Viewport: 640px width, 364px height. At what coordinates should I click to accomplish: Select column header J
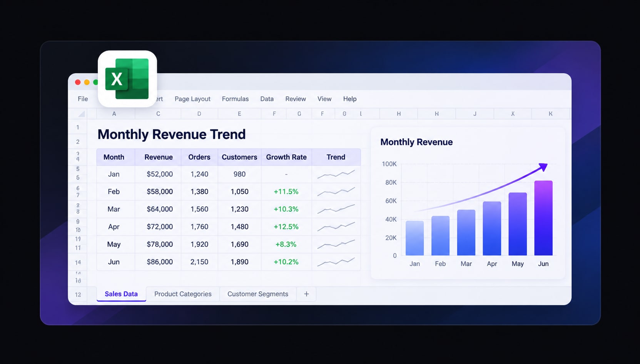point(475,114)
